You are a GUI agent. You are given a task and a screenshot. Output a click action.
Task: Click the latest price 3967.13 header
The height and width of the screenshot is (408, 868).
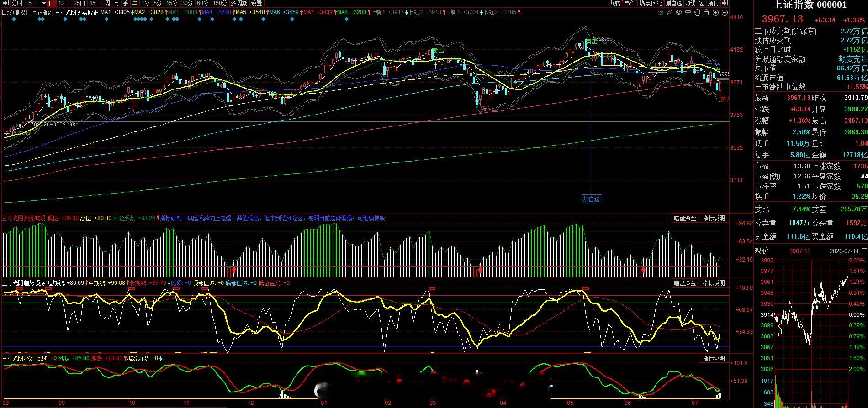coord(782,19)
